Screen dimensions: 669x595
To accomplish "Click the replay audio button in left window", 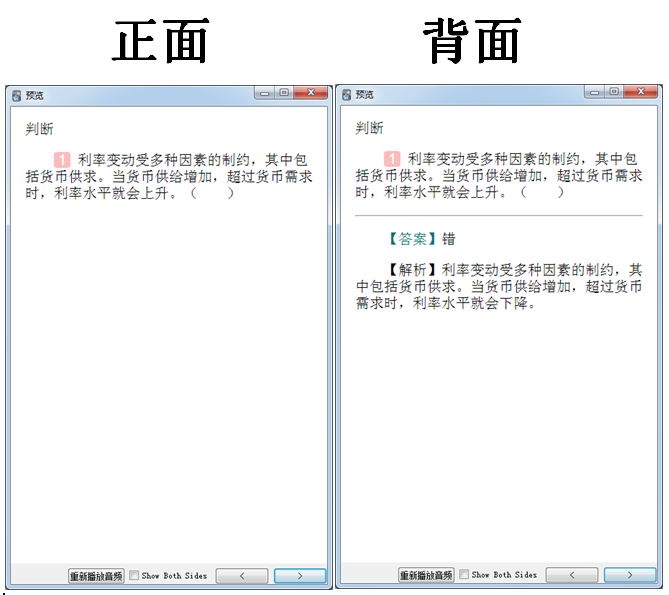I will (96, 576).
